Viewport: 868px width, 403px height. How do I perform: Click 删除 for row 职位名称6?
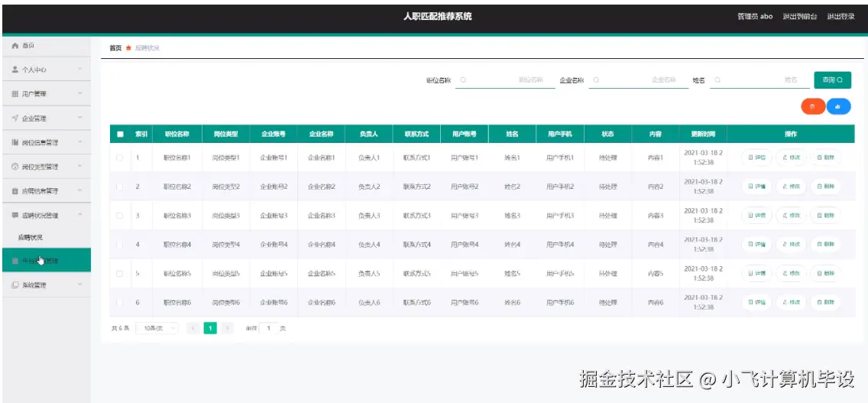coord(825,303)
